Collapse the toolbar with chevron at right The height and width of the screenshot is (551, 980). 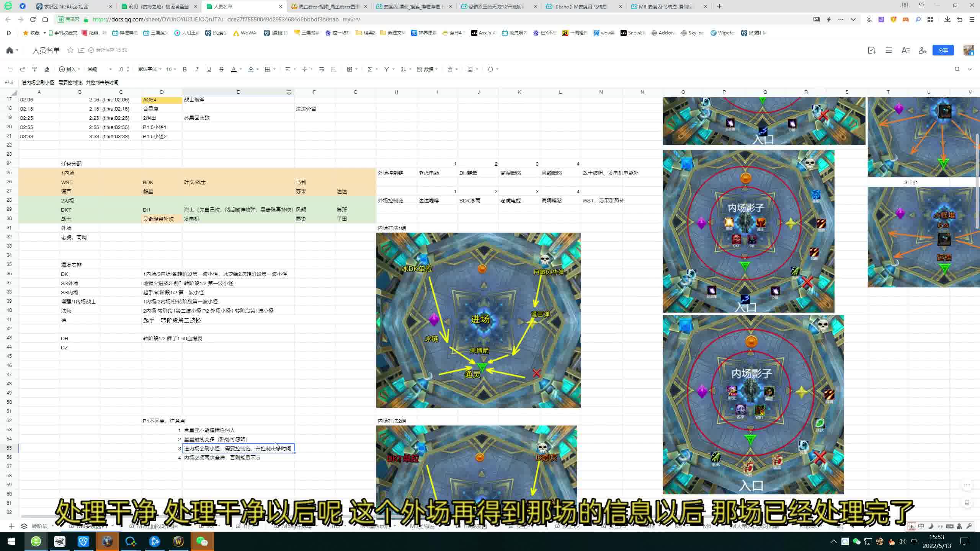tap(970, 69)
